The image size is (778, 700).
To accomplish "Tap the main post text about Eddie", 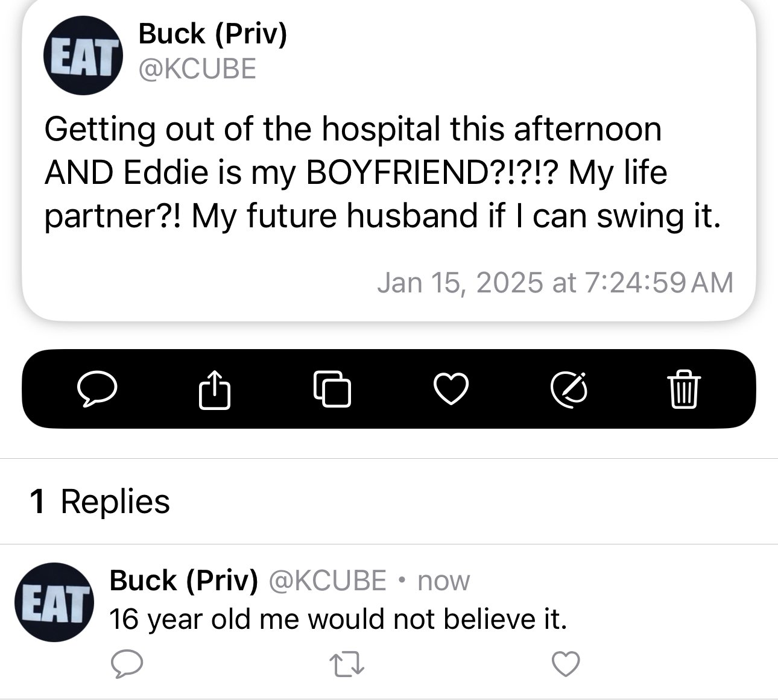I will tap(382, 173).
